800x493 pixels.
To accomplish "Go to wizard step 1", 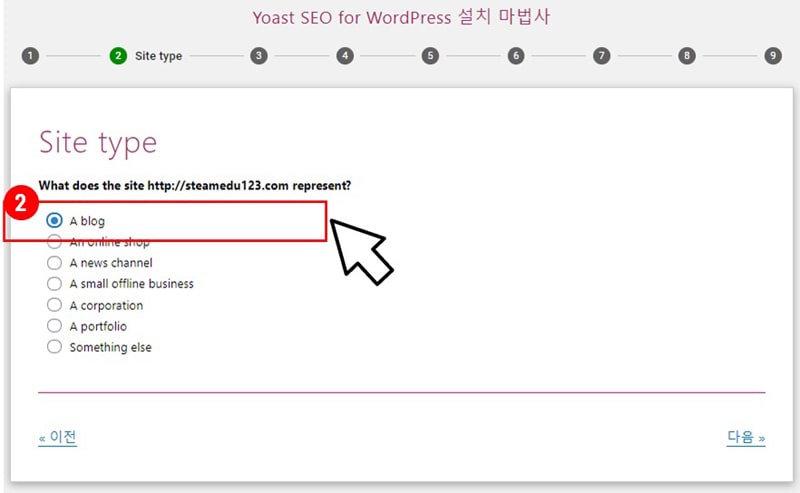I will 30,56.
